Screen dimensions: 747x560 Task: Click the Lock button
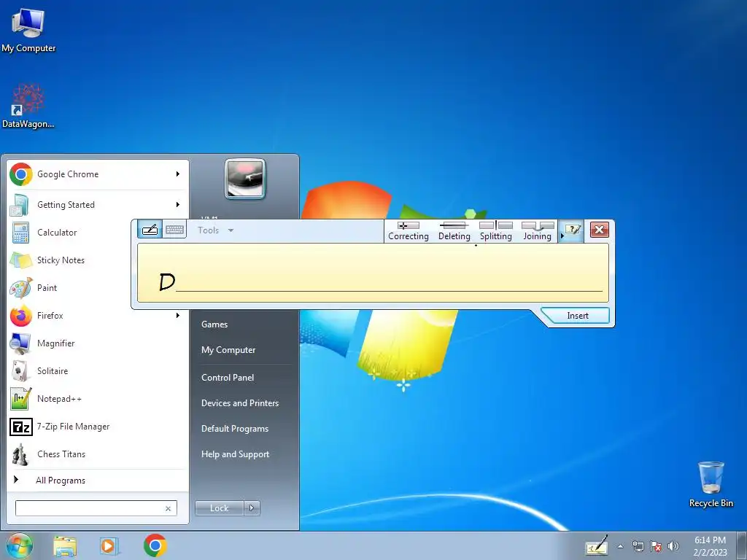tap(219, 508)
